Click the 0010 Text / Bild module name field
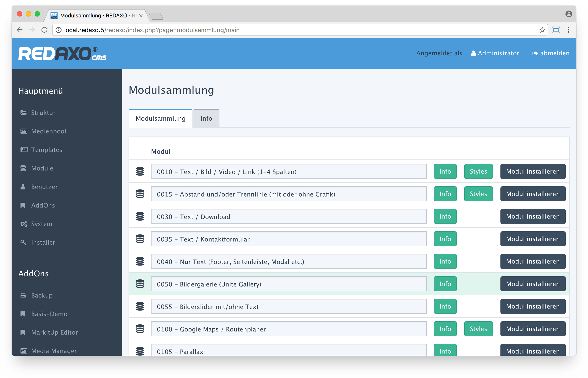Viewport: 588px width, 378px height. [289, 172]
